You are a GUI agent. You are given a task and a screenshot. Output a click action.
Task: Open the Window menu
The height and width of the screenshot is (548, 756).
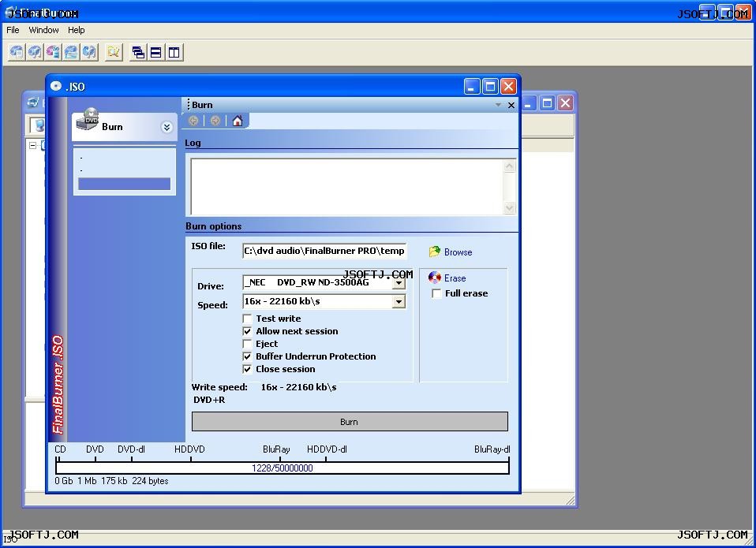tap(44, 30)
